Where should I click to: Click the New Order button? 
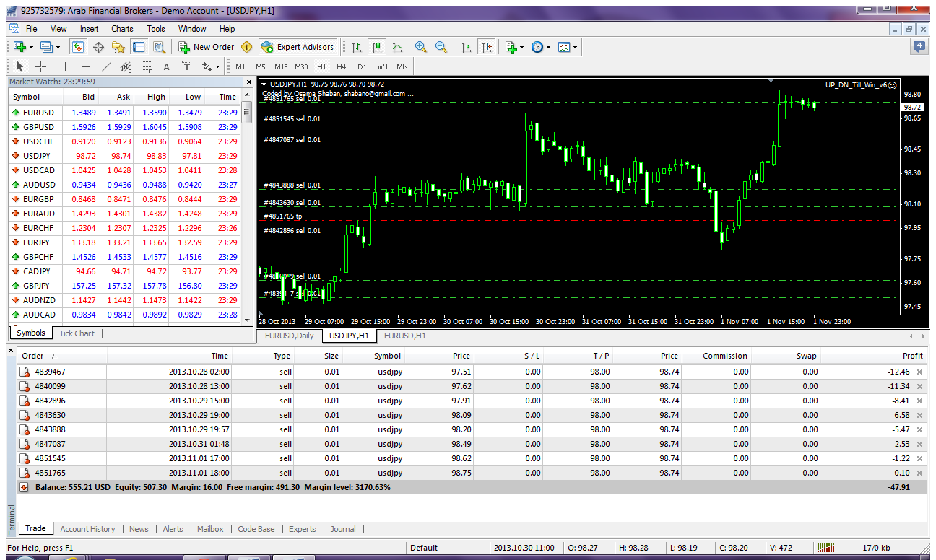click(207, 47)
